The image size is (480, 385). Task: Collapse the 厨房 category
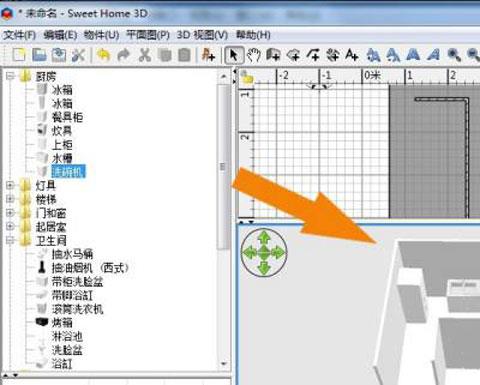10,76
